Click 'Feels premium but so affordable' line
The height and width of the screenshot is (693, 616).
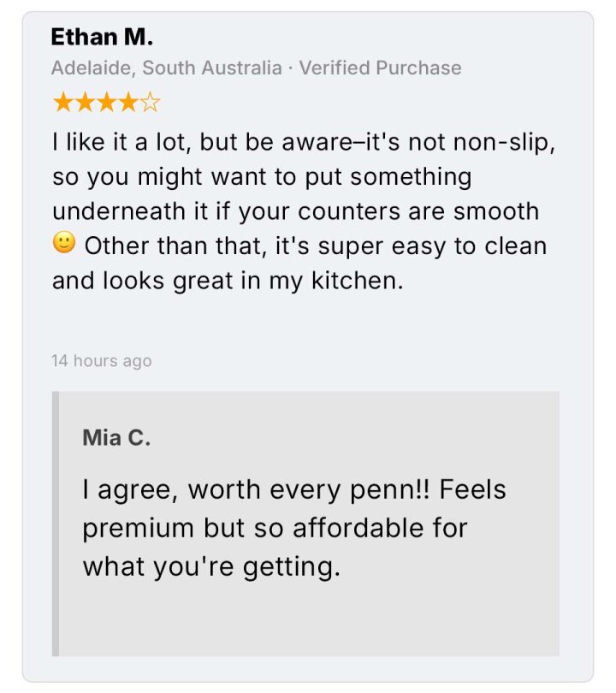pos(275,528)
